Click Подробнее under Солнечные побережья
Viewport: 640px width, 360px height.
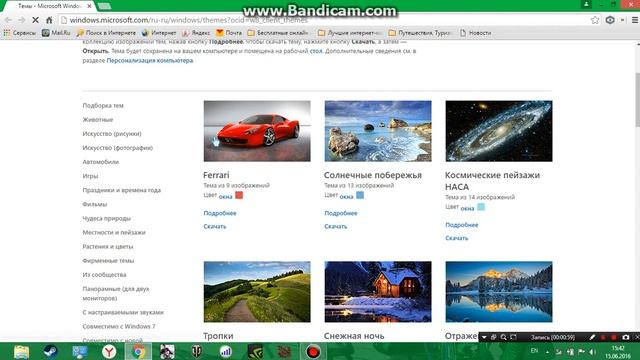340,213
